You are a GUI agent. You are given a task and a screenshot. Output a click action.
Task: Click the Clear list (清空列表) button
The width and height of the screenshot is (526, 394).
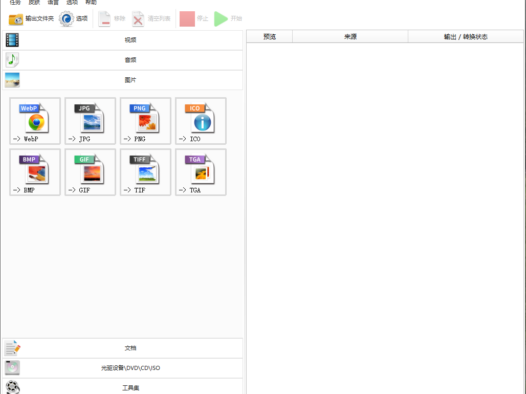click(x=151, y=19)
